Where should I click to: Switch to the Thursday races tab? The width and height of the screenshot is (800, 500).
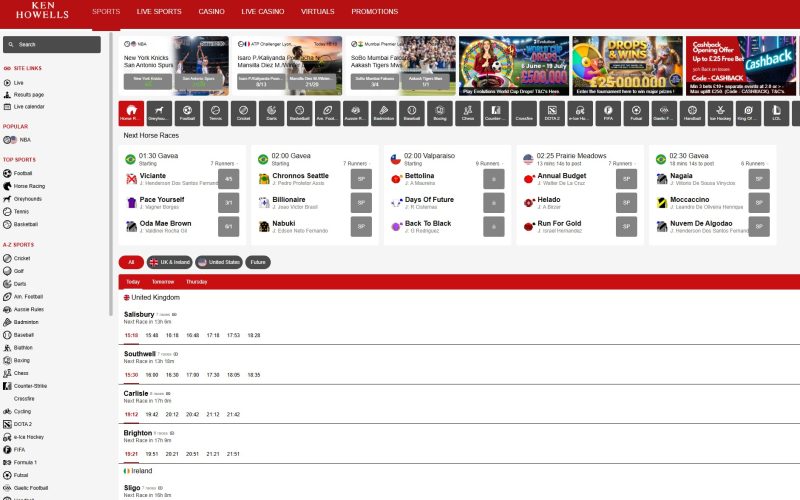(196, 282)
